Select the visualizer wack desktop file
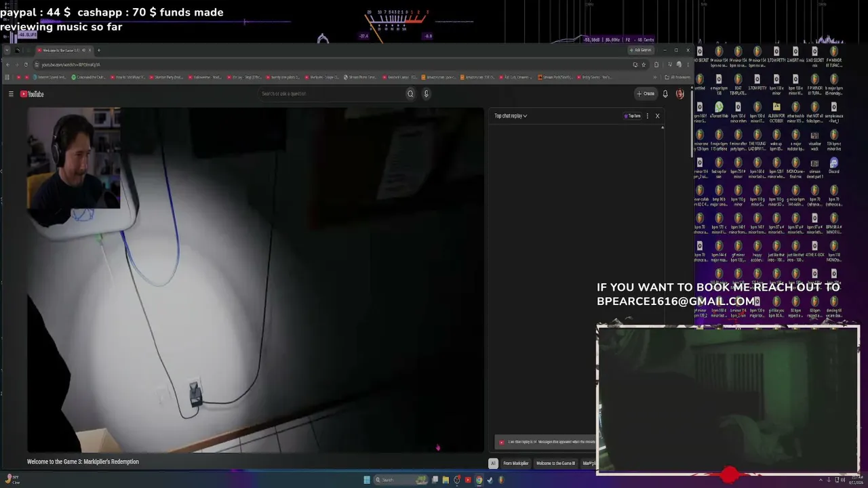 point(814,140)
